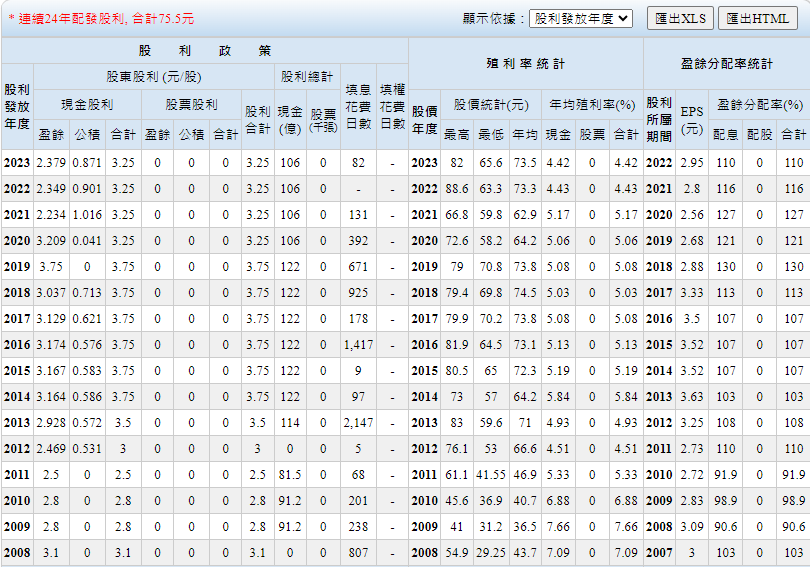Open the 顯示依據 dropdown showing 股利發放年度
This screenshot has height=567, width=810.
click(580, 18)
